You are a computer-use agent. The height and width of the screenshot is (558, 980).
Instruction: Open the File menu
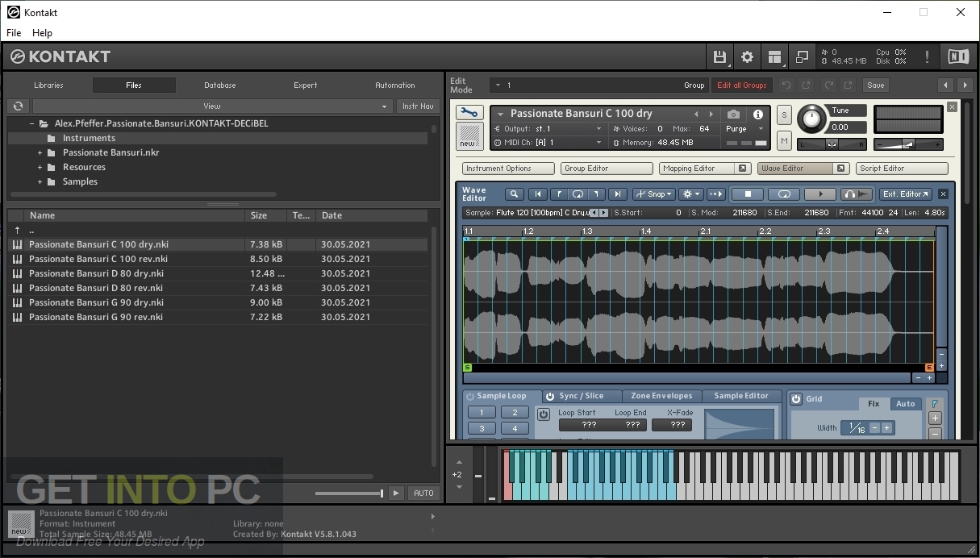pos(14,33)
